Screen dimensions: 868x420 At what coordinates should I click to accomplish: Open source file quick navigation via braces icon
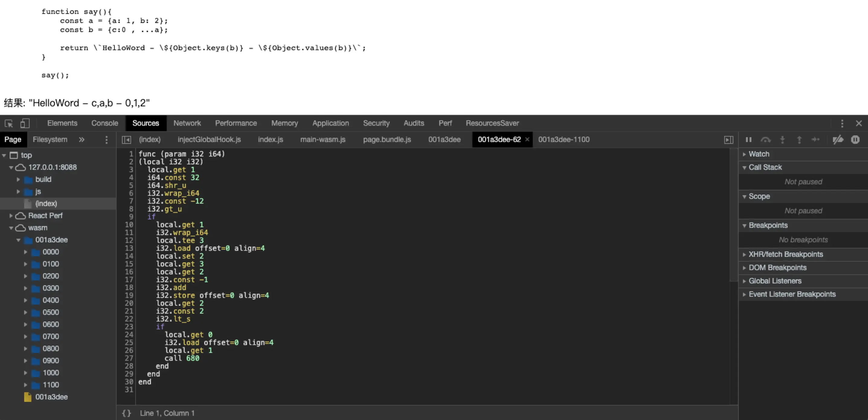[126, 413]
